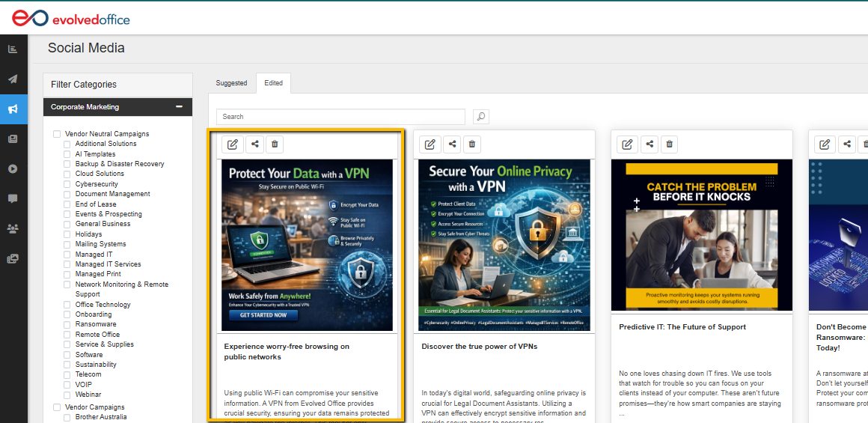This screenshot has width=868, height=423.
Task: Click the Office Technology category label
Action: click(x=103, y=305)
